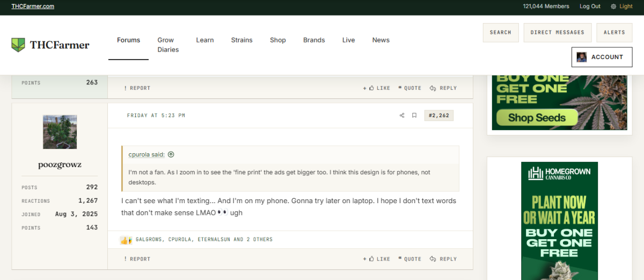Open the Shop menu
Image resolution: width=644 pixels, height=280 pixels.
[x=278, y=40]
